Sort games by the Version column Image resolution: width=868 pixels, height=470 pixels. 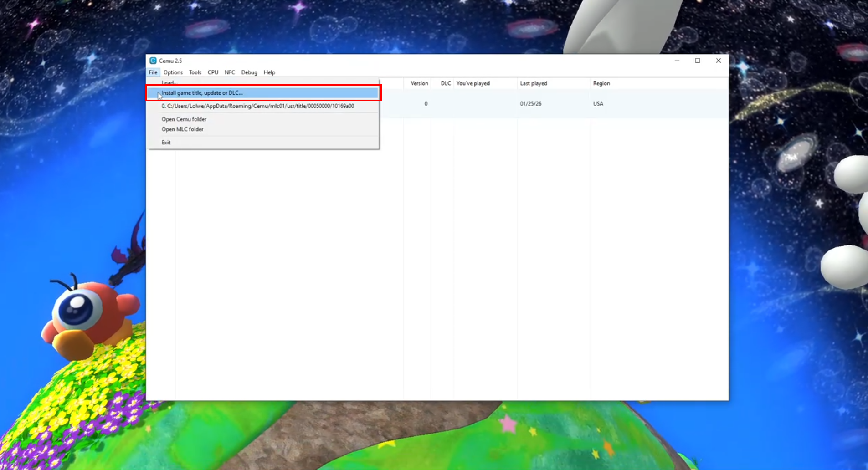pos(418,83)
